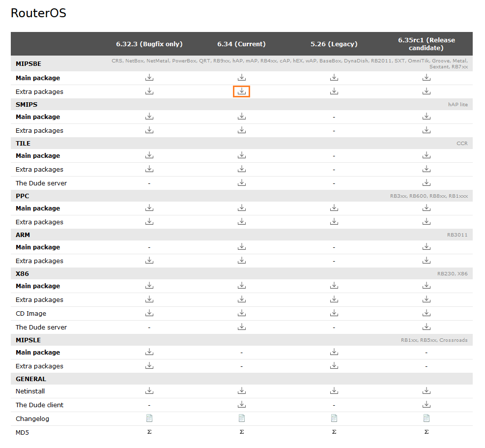The image size is (485, 448).
Task: Download PPC Main package for 5.26 Legacy
Action: click(x=334, y=208)
